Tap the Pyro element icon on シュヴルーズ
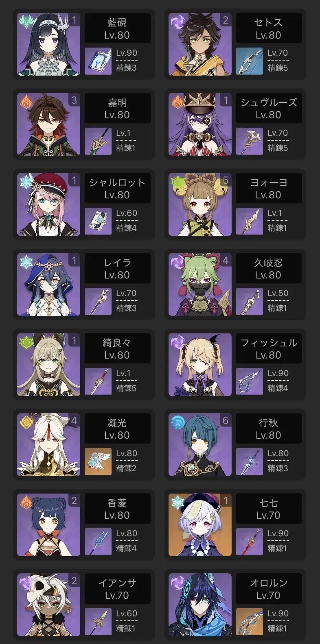The width and height of the screenshot is (320, 644). pyautogui.click(x=178, y=102)
